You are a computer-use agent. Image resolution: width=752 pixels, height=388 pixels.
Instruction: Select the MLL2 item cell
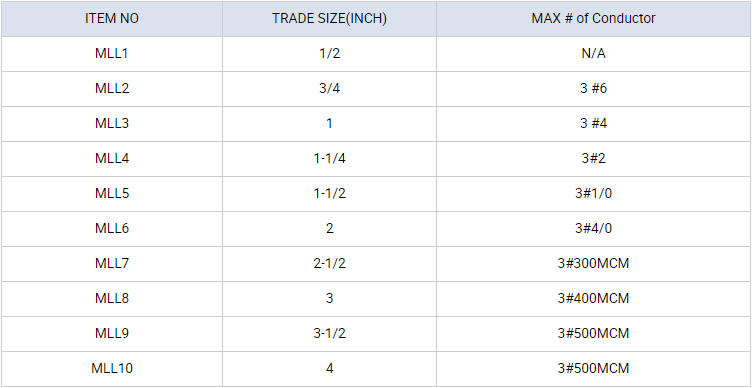[112, 89]
